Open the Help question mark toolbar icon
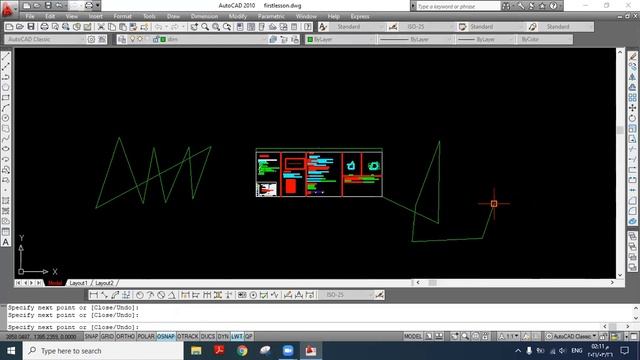 [x=308, y=27]
